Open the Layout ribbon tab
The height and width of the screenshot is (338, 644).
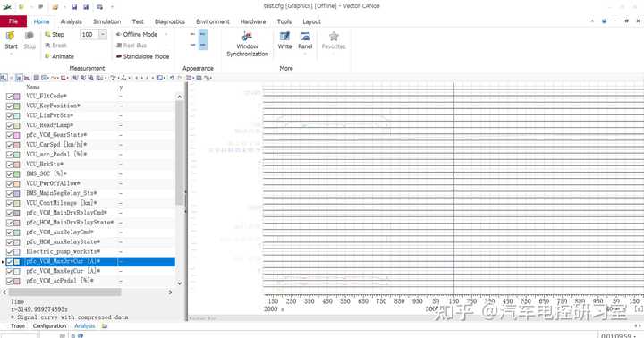tap(311, 21)
